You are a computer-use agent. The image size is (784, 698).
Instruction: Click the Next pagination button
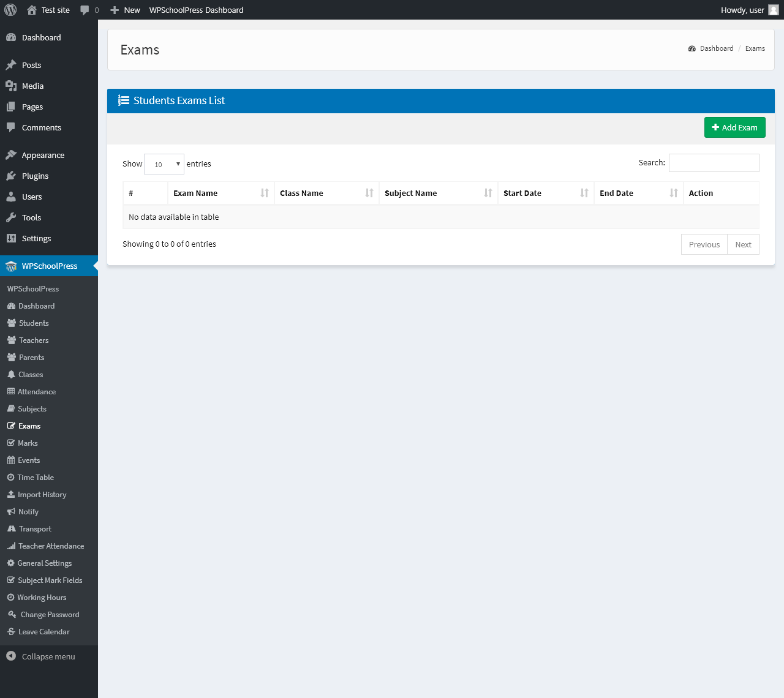(744, 244)
